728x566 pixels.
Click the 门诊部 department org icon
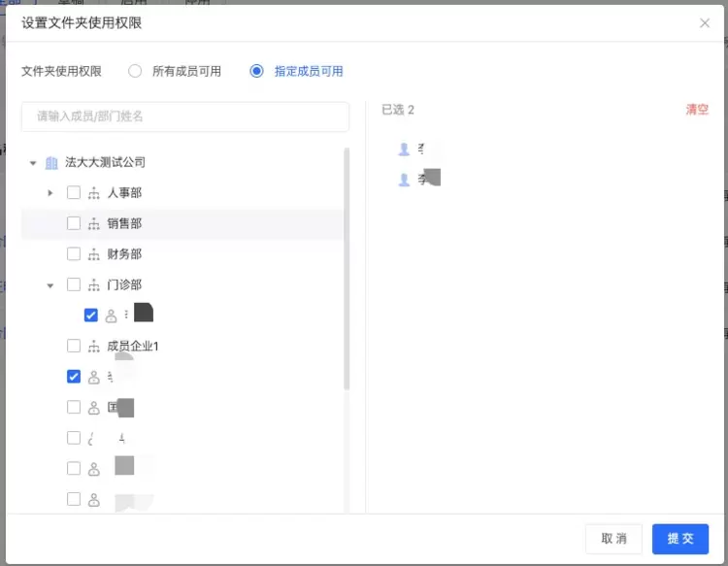click(94, 284)
